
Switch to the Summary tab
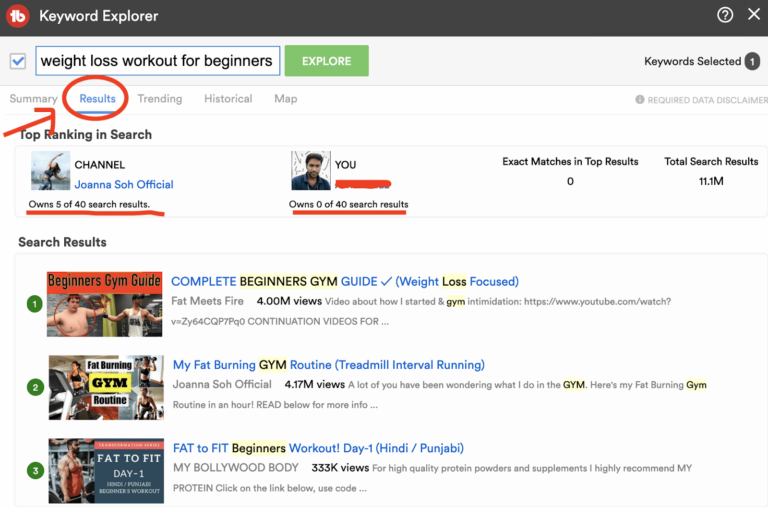(33, 98)
